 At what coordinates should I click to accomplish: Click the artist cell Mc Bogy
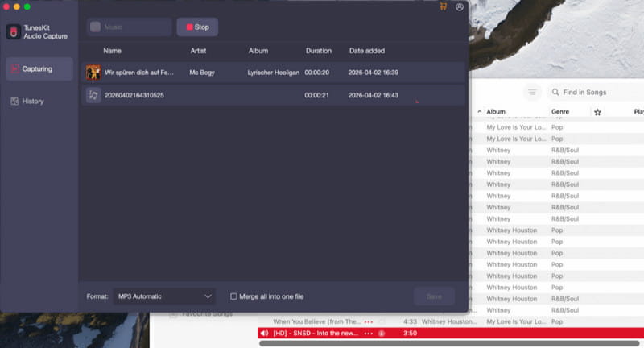202,72
